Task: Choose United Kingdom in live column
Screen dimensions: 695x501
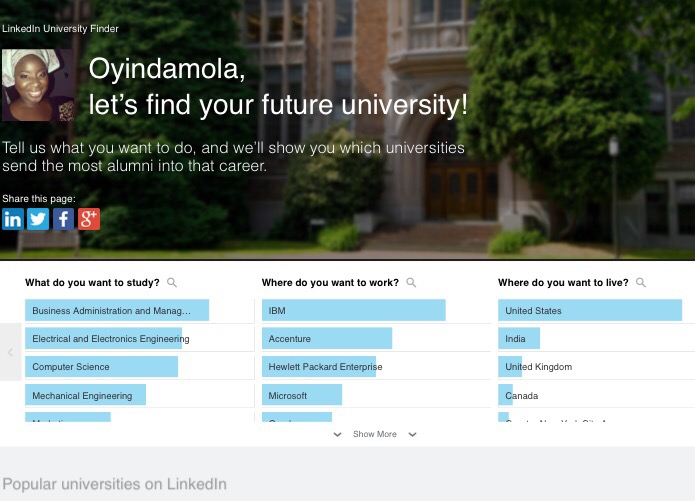Action: pos(538,367)
